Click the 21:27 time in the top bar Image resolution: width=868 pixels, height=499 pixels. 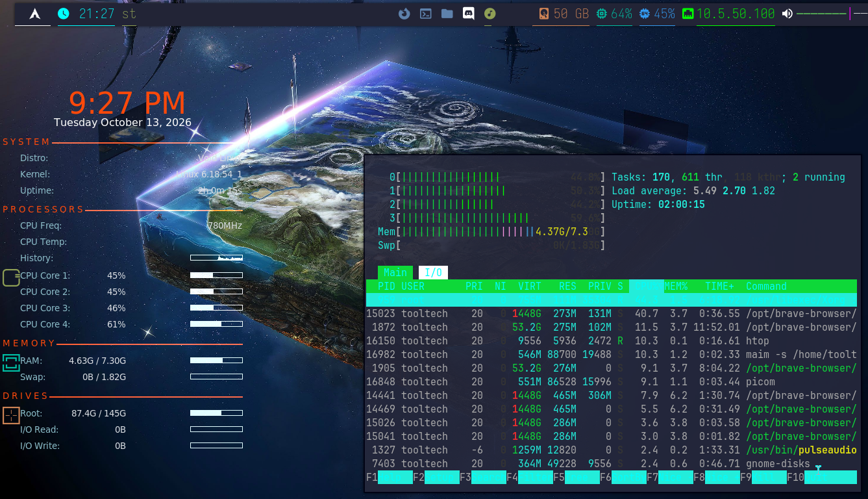[x=97, y=13]
